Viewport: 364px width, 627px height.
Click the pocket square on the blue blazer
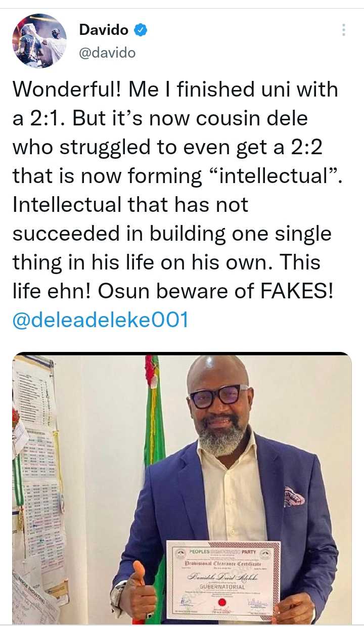(x=294, y=496)
